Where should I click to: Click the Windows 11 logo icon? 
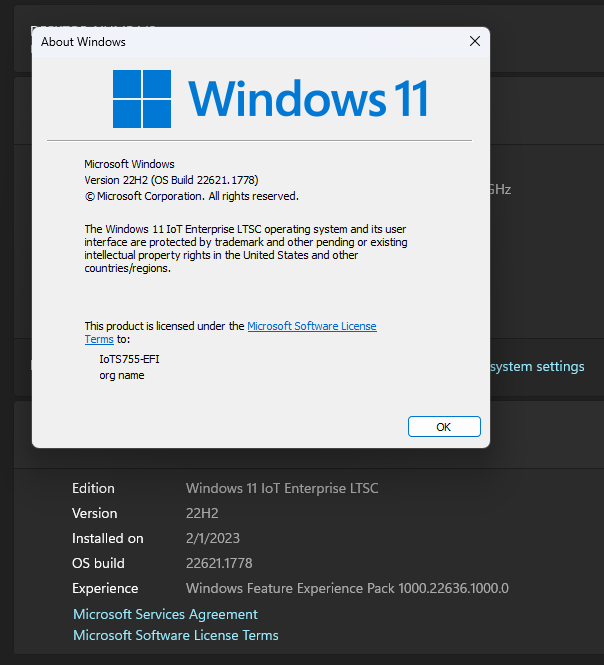point(142,99)
